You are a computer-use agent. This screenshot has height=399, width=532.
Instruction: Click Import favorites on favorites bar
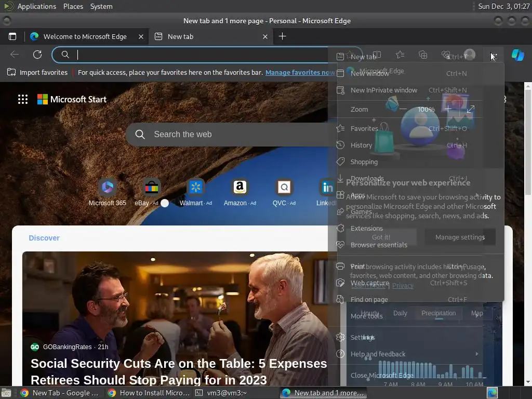pos(37,72)
